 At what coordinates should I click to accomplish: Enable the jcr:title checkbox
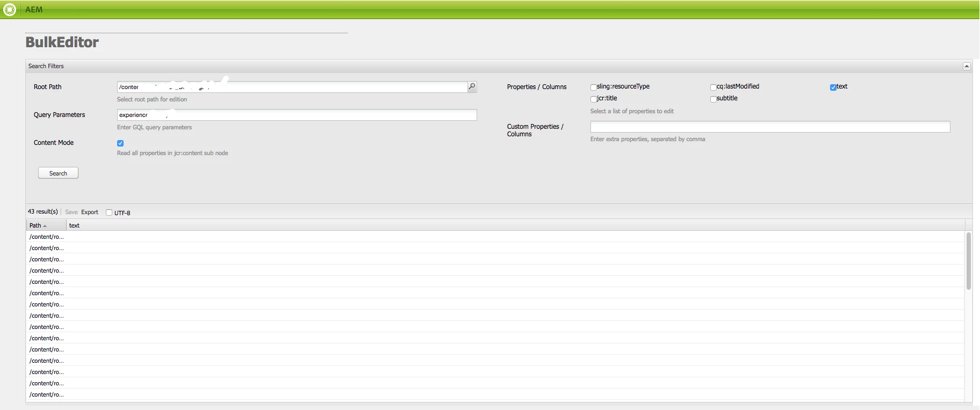coord(593,99)
